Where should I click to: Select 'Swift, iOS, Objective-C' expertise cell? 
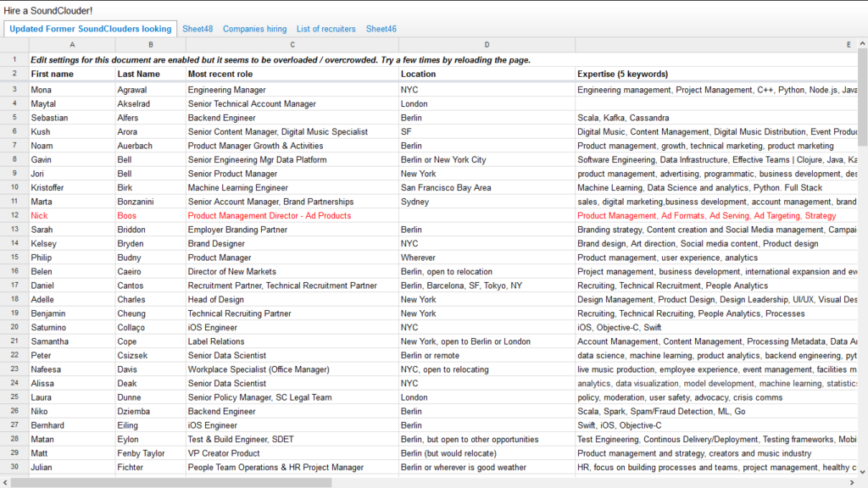(x=716, y=425)
